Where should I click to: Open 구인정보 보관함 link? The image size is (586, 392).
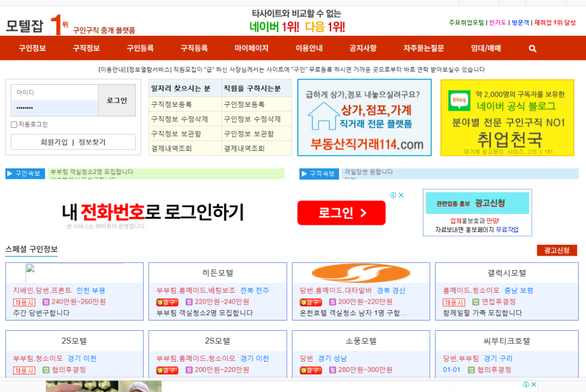(x=249, y=134)
